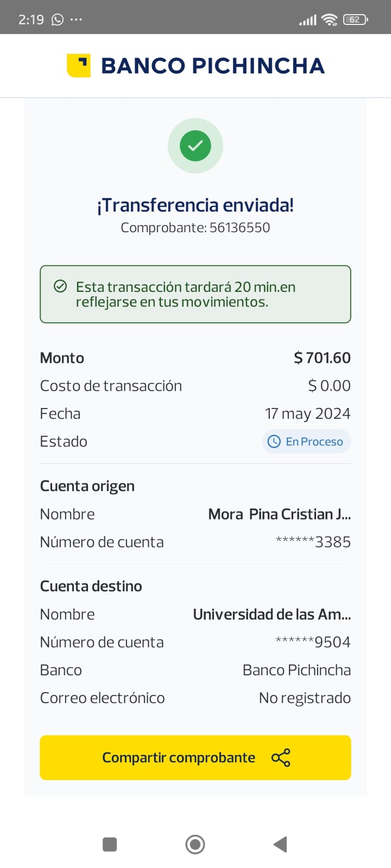This screenshot has width=391, height=868.
Task: Tap the Banco Pichincha yellow logo icon
Action: pos(79,66)
